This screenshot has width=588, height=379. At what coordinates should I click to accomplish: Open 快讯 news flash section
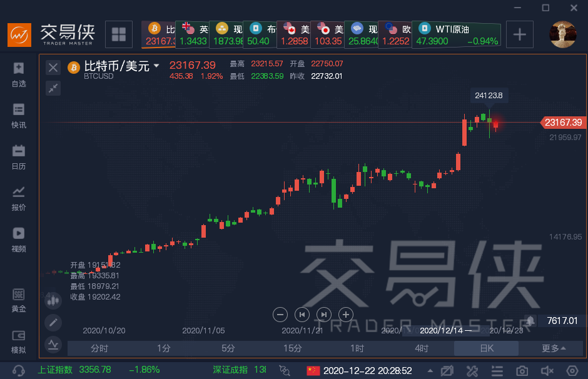pos(18,116)
